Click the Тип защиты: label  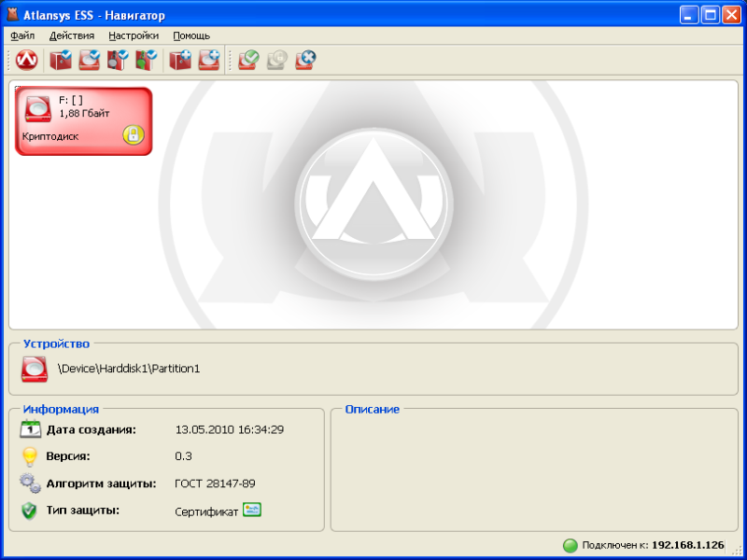[x=83, y=511]
